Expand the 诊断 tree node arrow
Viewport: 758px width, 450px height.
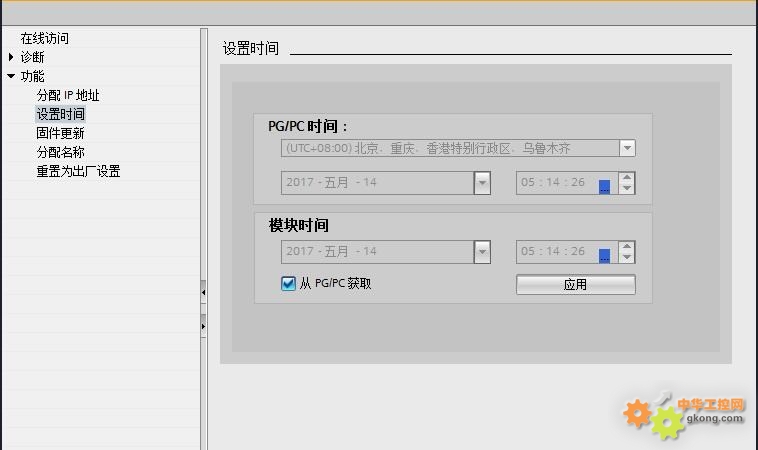11,57
